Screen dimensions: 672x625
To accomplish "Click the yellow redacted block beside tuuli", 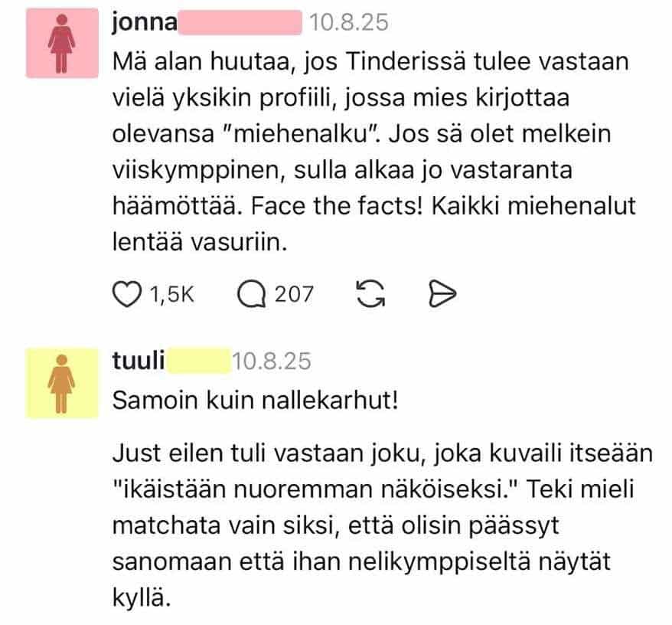I will pos(198,361).
